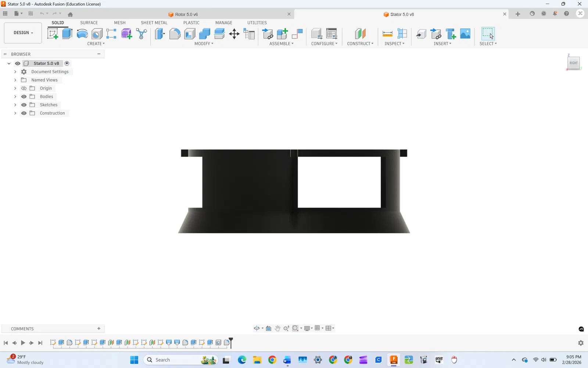Hide the Sketches folder
This screenshot has width=588, height=368.
[x=24, y=105]
